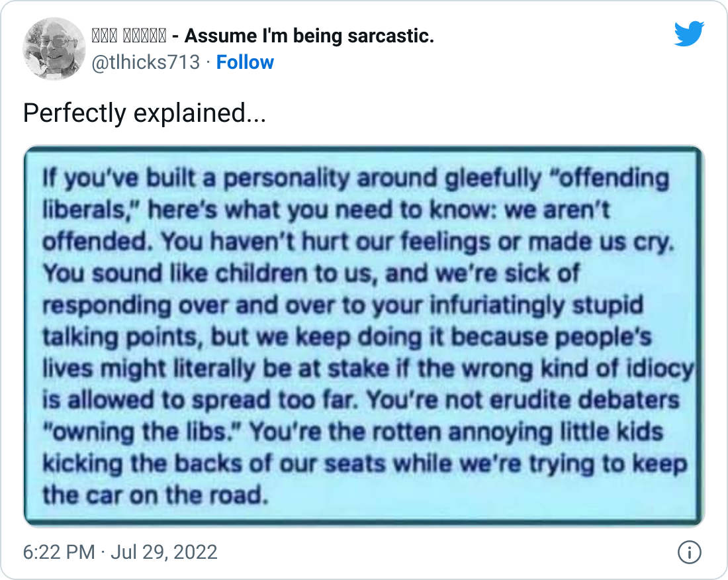Open the @tlhicks713 handle link
728x580 pixels.
[146, 62]
